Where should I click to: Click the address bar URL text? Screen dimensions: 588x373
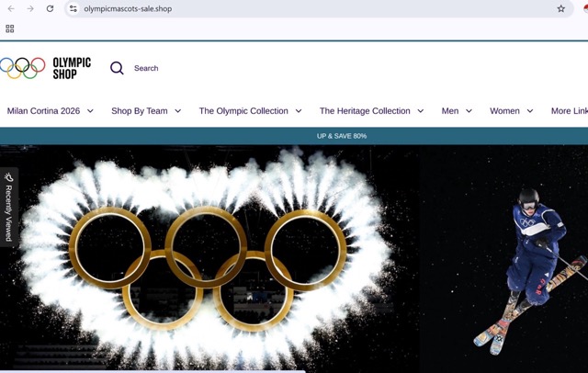pyautogui.click(x=128, y=8)
